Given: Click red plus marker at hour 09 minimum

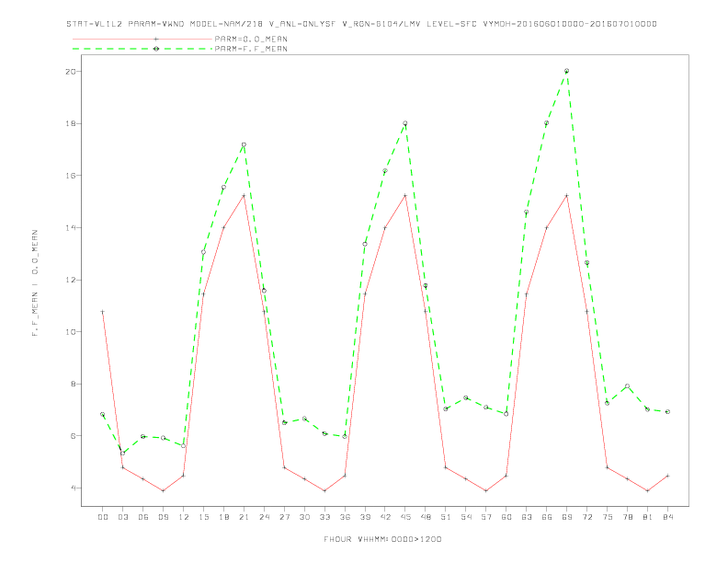Looking at the screenshot, I should [163, 490].
